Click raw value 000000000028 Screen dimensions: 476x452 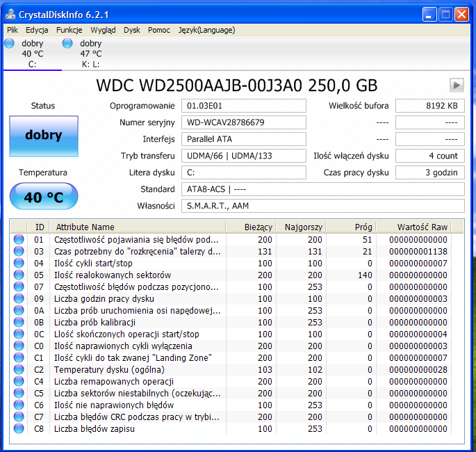pos(418,370)
